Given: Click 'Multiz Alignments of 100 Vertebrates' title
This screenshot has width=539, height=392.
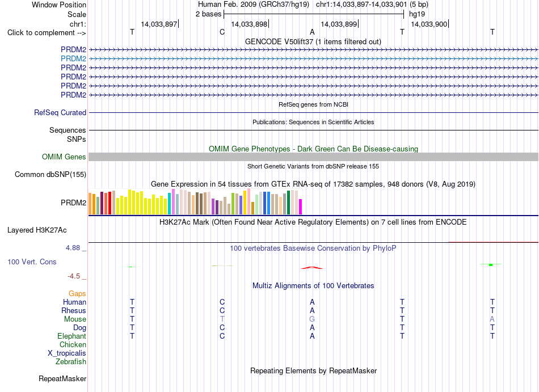Looking at the screenshot, I should pyautogui.click(x=313, y=285).
